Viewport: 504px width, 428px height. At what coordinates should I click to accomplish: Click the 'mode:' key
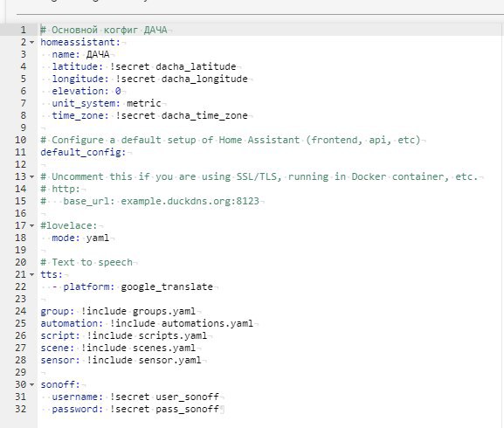(66, 238)
